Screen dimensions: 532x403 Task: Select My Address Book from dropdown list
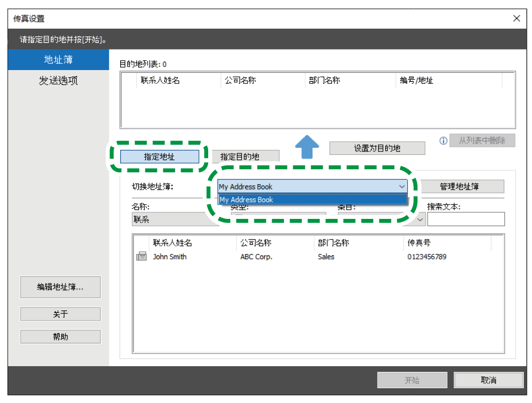point(312,199)
